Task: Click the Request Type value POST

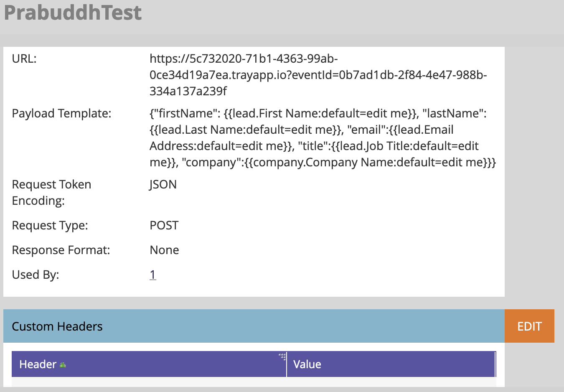Action: click(164, 225)
